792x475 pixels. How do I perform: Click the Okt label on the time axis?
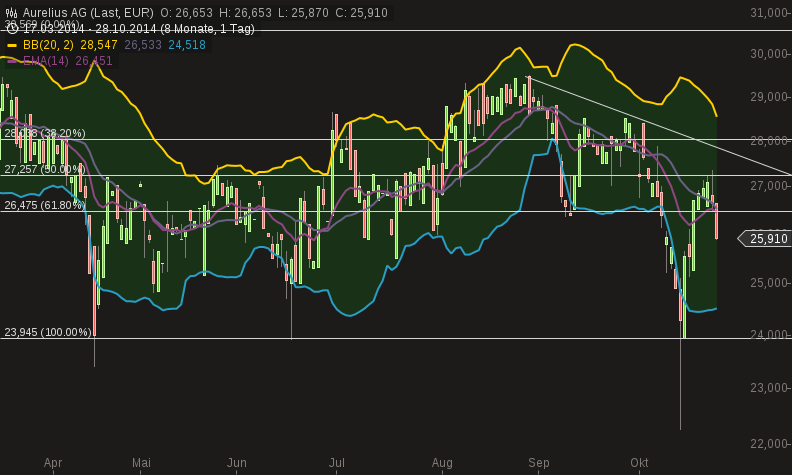tap(639, 462)
